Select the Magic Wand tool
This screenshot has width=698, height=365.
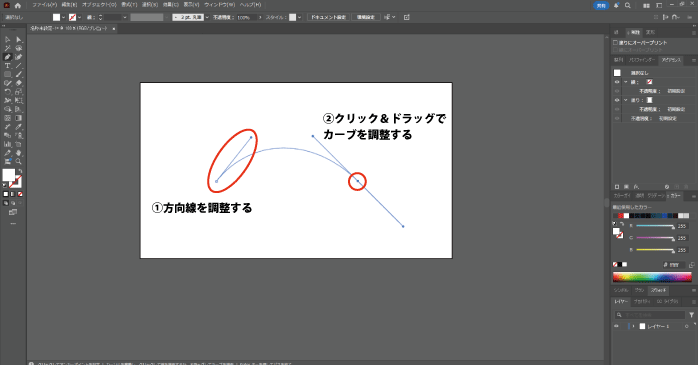point(8,48)
